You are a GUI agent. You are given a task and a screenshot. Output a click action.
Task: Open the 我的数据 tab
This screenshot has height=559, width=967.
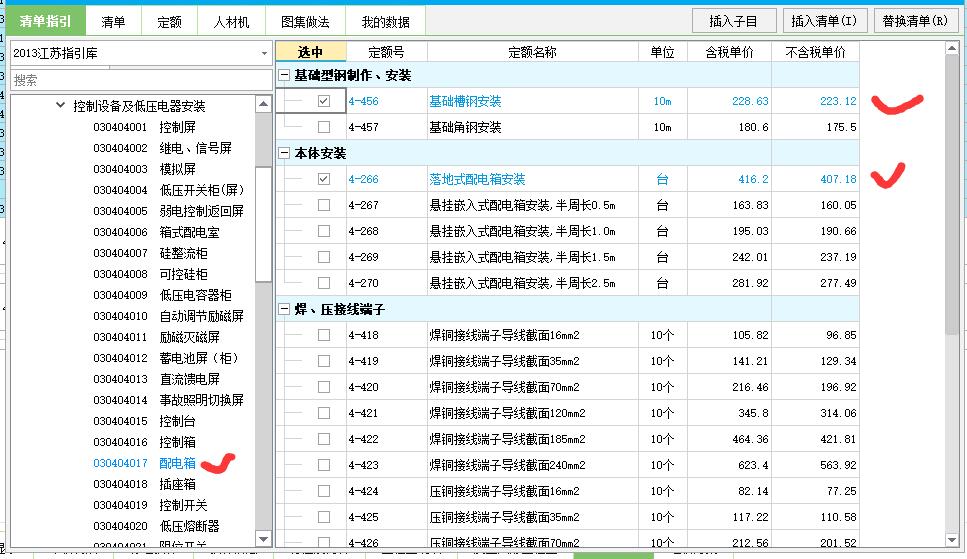pos(385,22)
